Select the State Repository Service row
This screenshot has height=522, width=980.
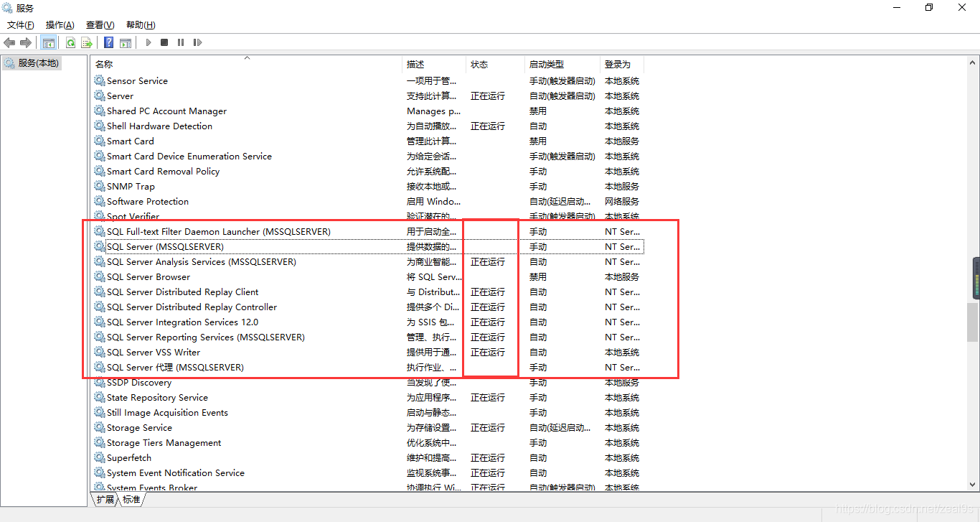point(368,398)
